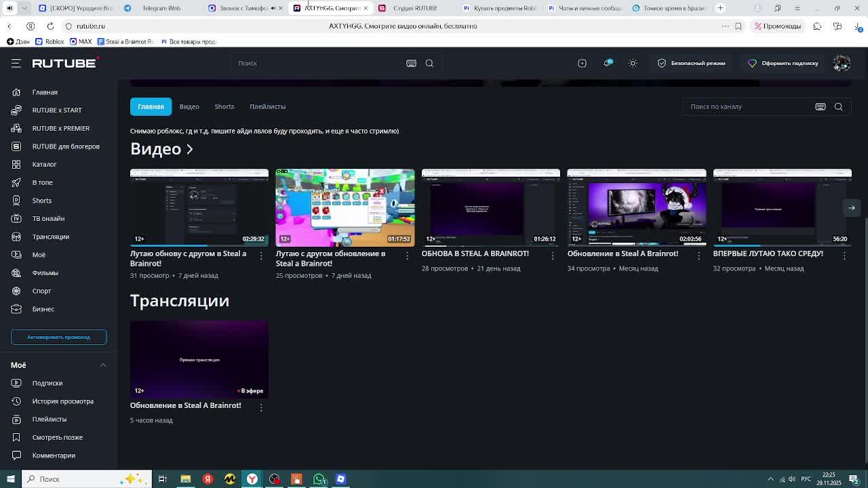Open ТВ онлайн in sidebar
The width and height of the screenshot is (868, 488).
tap(48, 218)
